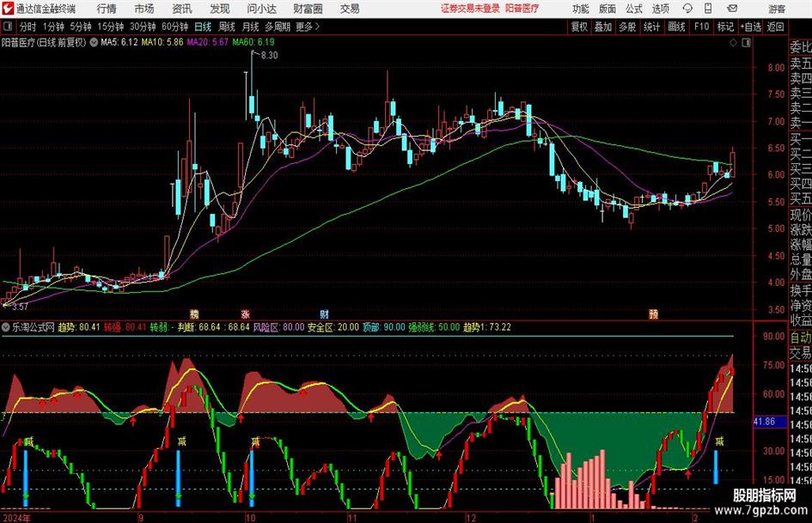Screen dimensions: 812x523
Task: Switch to 15分钟 period
Action: pyautogui.click(x=110, y=27)
